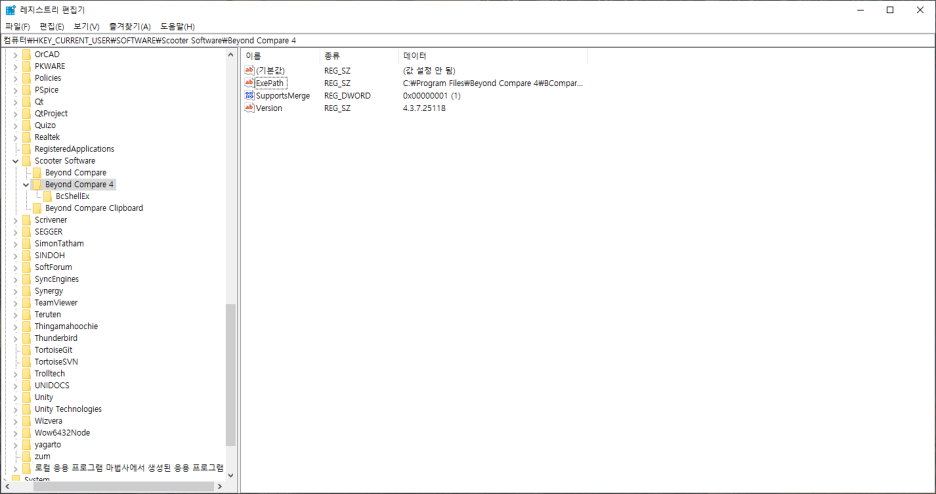Open the 편집(E) menu
The width and height of the screenshot is (936, 494).
[51, 27]
